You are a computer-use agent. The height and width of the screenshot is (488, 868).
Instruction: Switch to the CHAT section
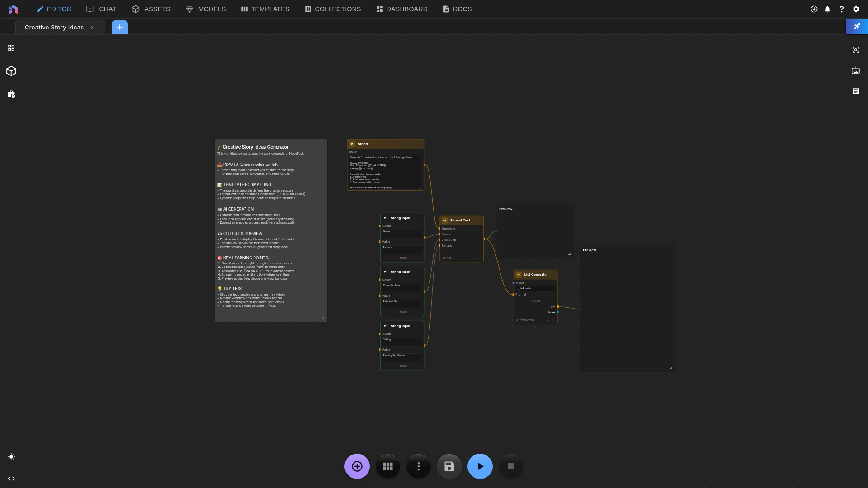pos(100,9)
